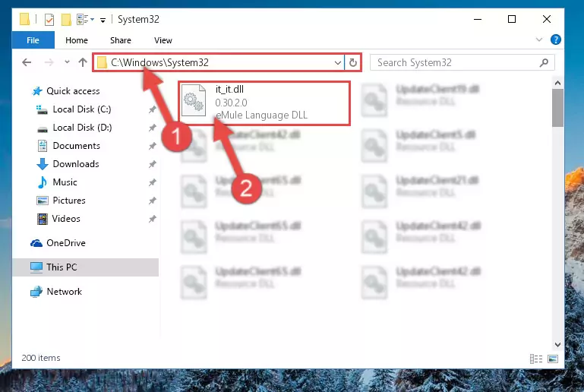Viewport: 584px width, 392px height.
Task: Open Videos in the navigation pane
Action: pos(66,219)
